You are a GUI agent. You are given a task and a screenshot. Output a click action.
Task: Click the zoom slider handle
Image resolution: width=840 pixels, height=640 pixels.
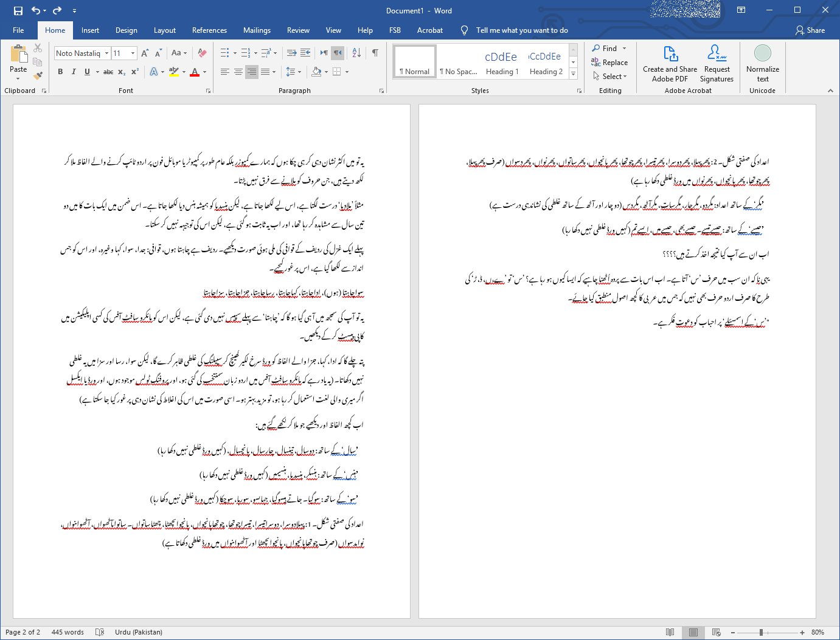click(761, 632)
